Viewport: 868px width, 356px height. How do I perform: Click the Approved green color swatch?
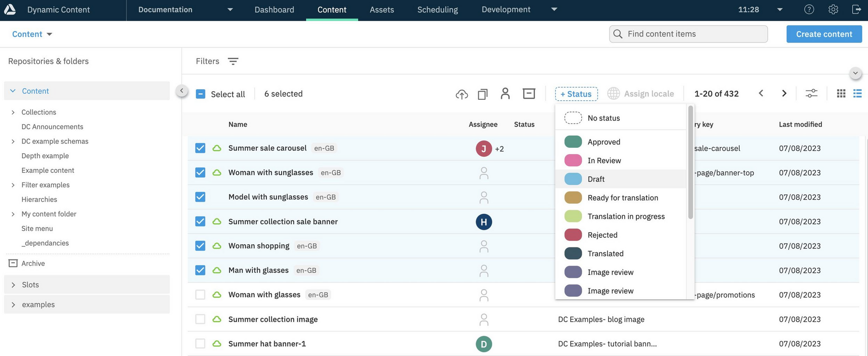coord(573,142)
